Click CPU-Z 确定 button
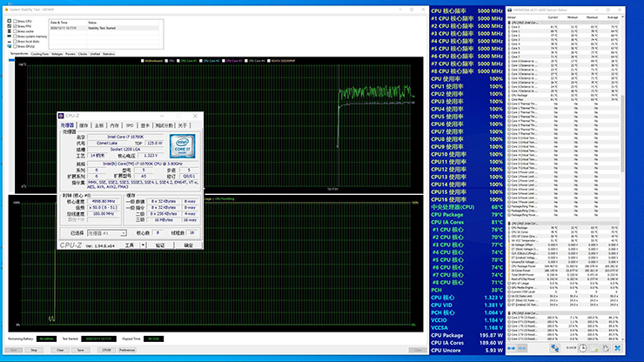 [x=188, y=245]
